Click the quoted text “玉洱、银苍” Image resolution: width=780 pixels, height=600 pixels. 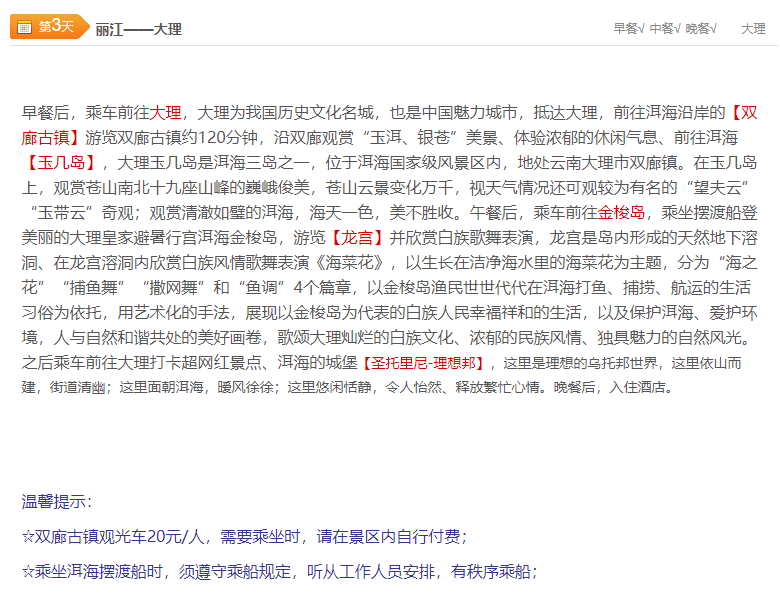[409, 138]
